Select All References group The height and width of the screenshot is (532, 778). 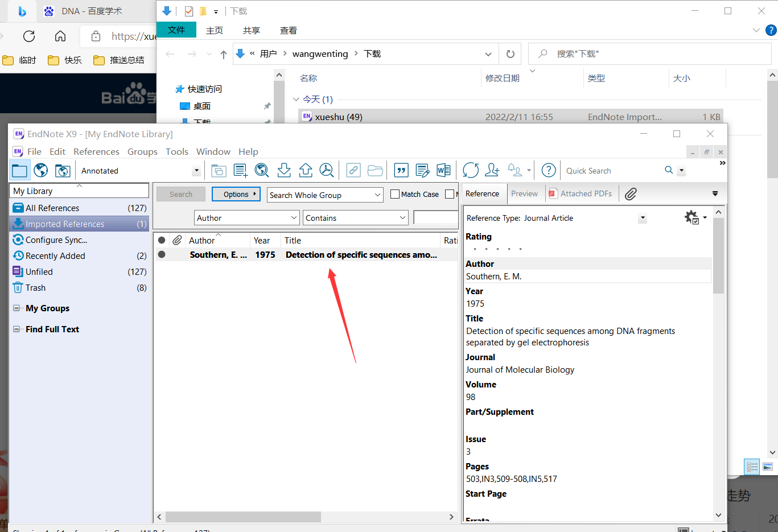80,208
